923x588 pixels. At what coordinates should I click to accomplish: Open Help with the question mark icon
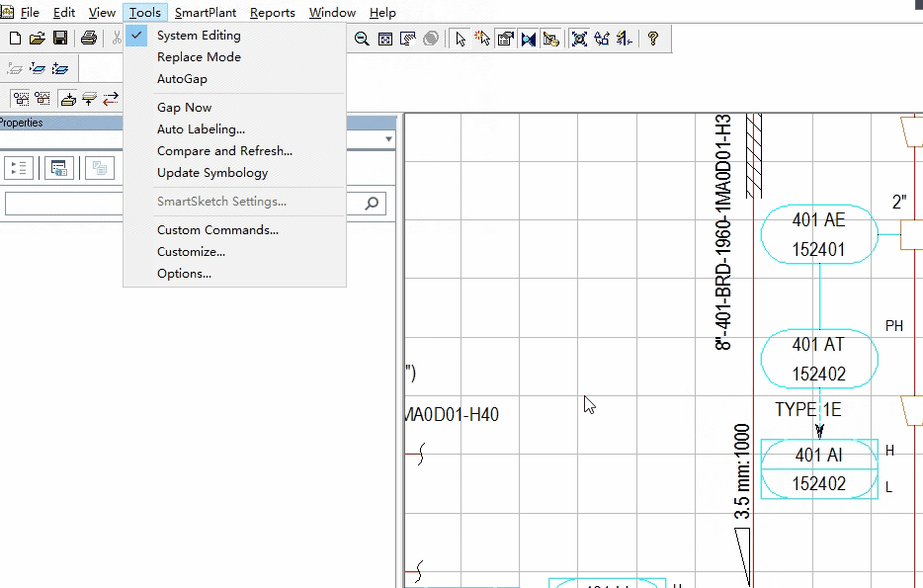(653, 39)
